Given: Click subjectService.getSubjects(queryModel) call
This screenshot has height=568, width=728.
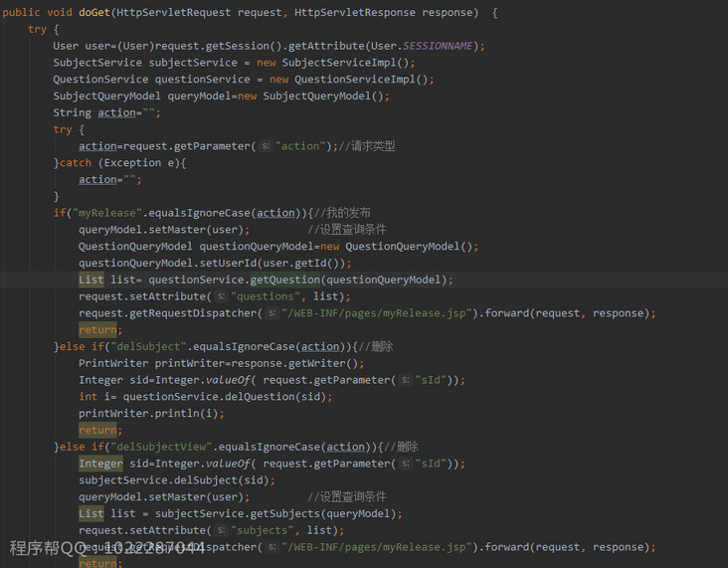Looking at the screenshot, I should click(x=275, y=514).
